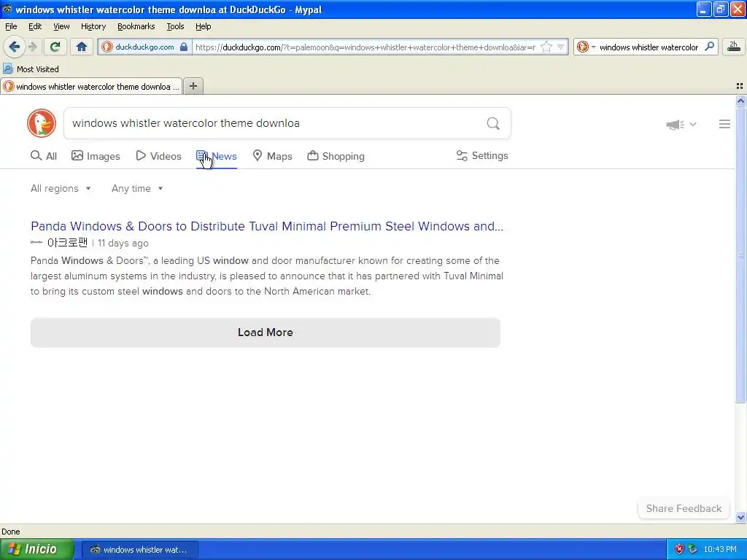Click the magnifier in the browser search box
This screenshot has width=747, height=560.
click(709, 47)
